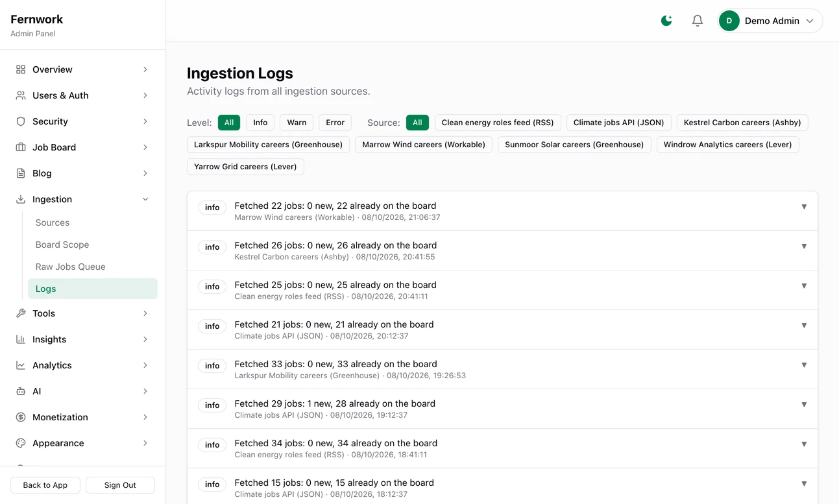Click the green D avatar circle
Viewport: 839px width, 504px height.
pos(729,21)
